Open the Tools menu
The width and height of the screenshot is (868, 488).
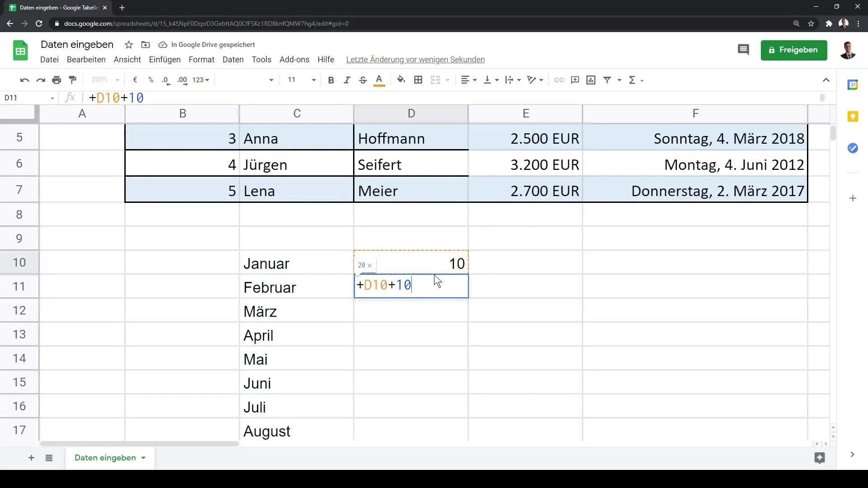click(x=261, y=60)
